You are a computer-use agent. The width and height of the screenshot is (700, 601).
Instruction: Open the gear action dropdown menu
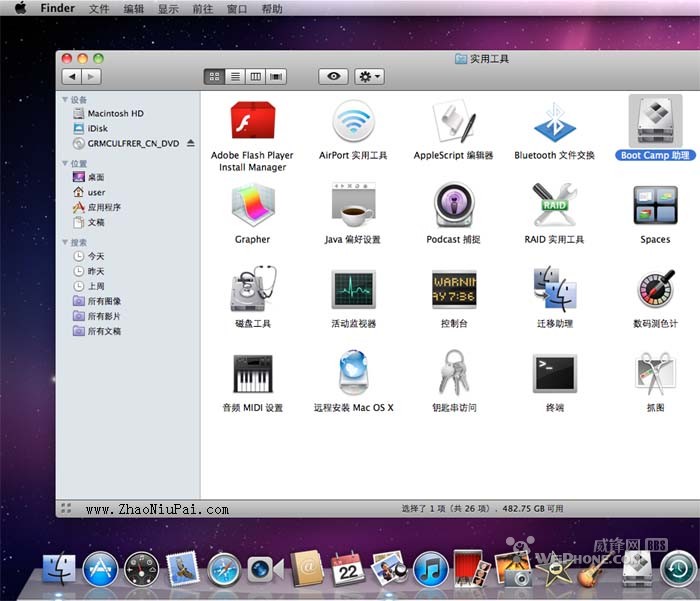(x=369, y=76)
